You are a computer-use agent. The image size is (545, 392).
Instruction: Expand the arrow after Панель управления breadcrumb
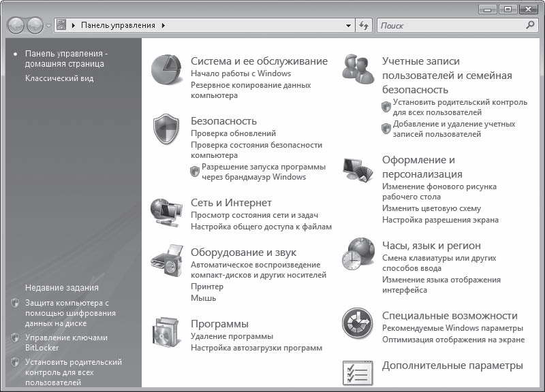163,25
